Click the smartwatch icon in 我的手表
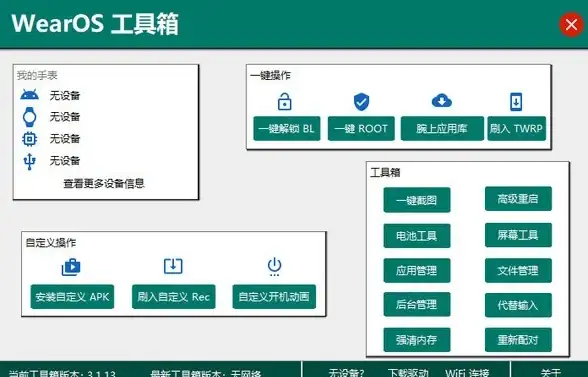The image size is (588, 377). click(29, 117)
